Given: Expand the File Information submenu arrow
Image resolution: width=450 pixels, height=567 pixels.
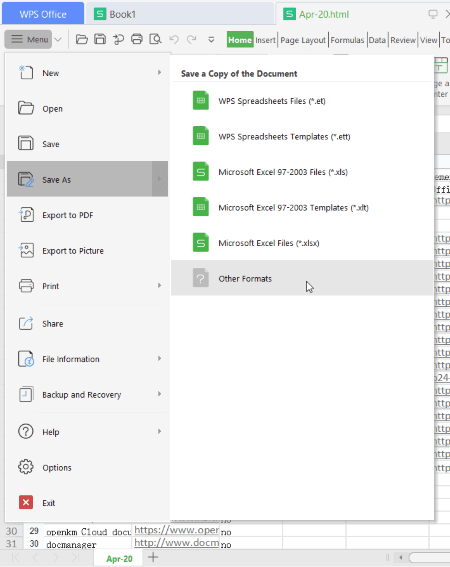Looking at the screenshot, I should coord(159,359).
